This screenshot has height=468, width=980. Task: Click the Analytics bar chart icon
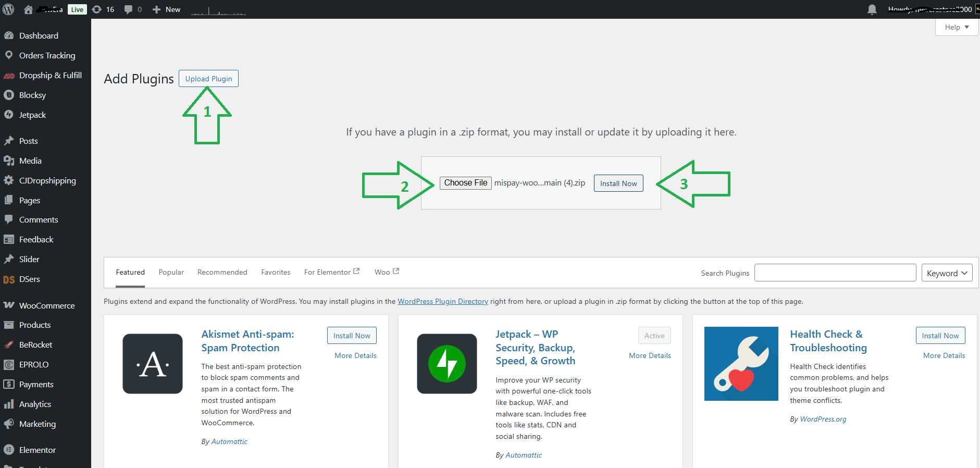tap(9, 404)
